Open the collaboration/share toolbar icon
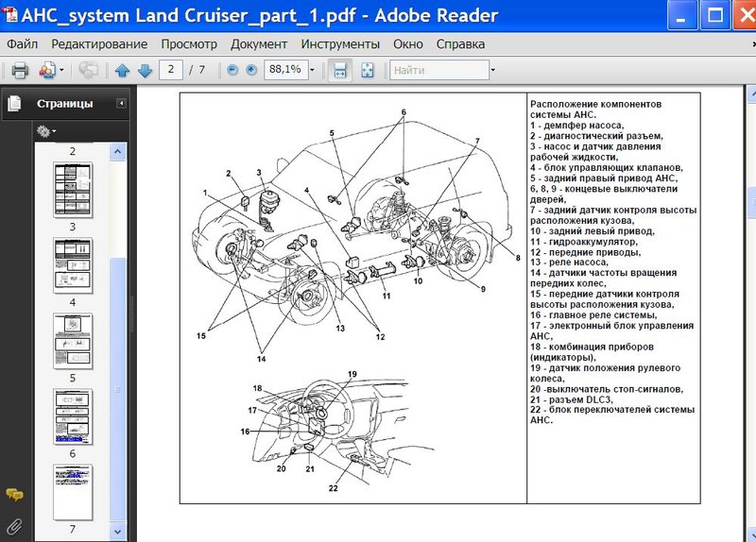This screenshot has height=542, width=756. [x=47, y=70]
